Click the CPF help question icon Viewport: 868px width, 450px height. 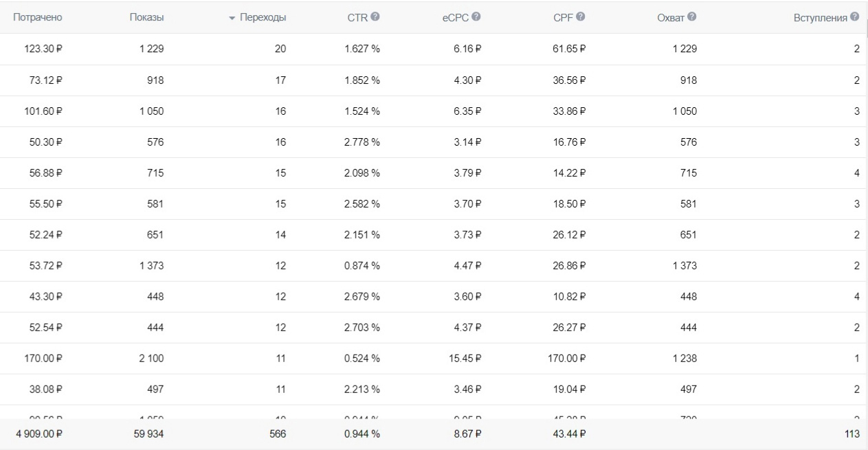tap(581, 17)
